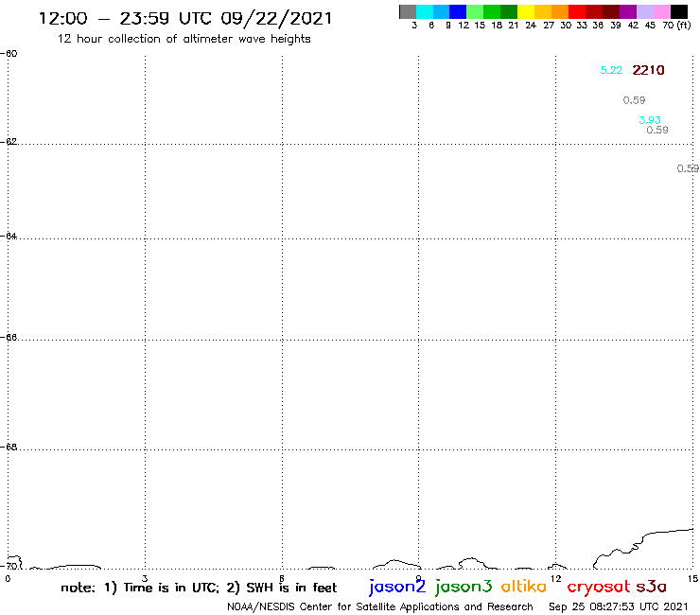Select the yellow swatch in the color scale
The height and width of the screenshot is (615, 700).
click(526, 11)
